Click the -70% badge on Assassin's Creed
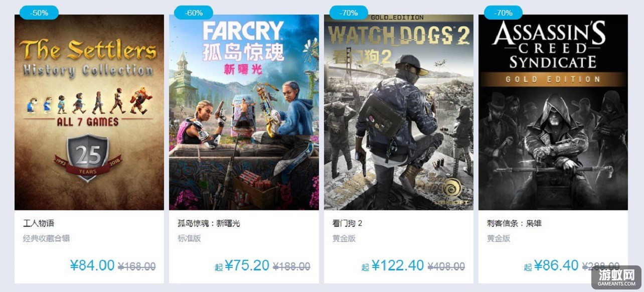The height and width of the screenshot is (292, 644). point(503,13)
